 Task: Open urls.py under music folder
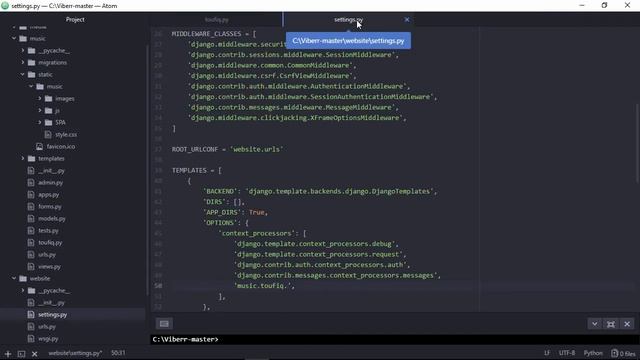(47, 255)
